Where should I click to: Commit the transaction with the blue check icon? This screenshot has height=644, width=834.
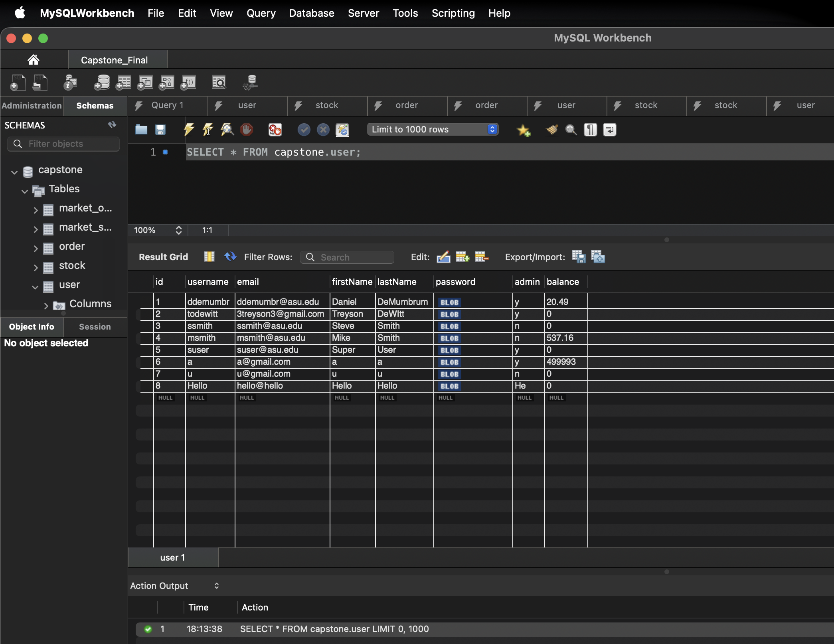click(304, 129)
